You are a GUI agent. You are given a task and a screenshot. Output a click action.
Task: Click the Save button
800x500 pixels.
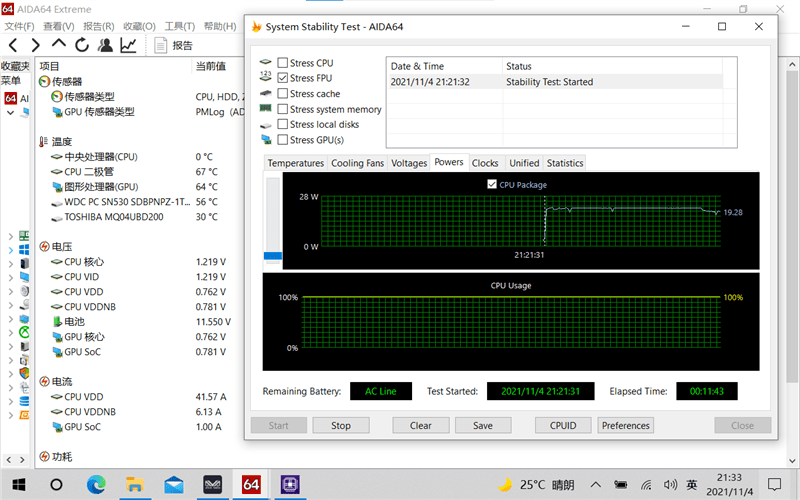483,426
